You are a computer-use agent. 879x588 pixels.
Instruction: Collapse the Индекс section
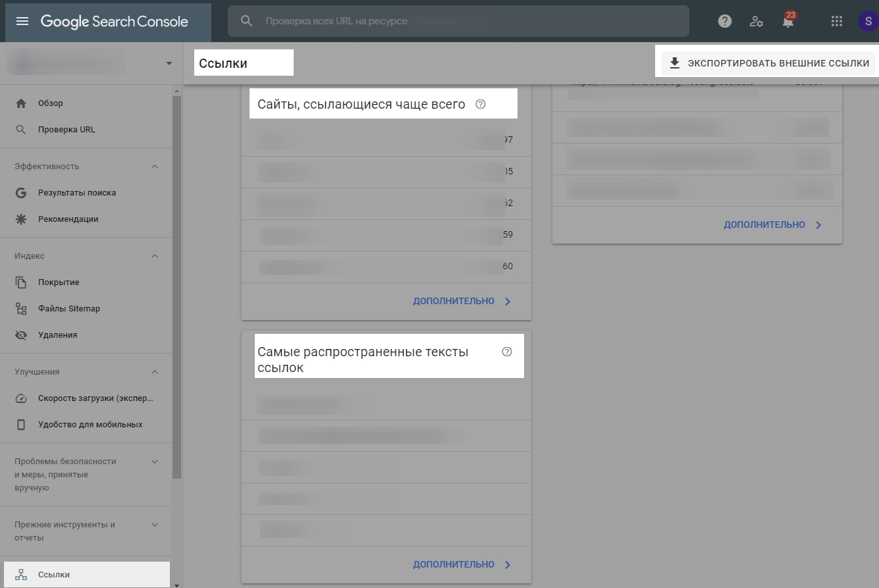[155, 256]
